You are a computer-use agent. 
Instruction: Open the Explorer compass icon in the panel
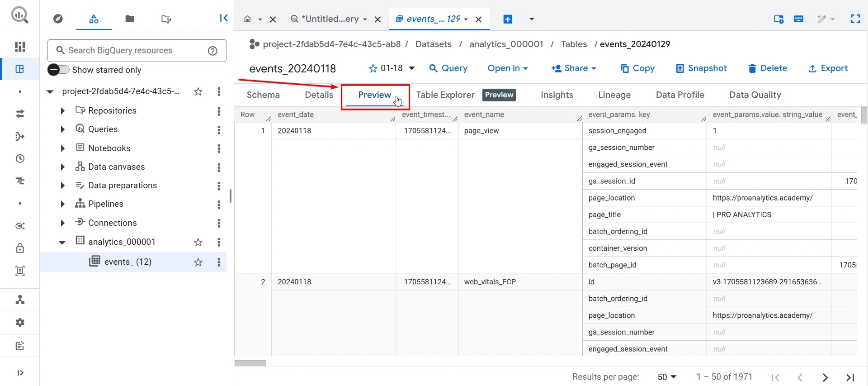58,19
